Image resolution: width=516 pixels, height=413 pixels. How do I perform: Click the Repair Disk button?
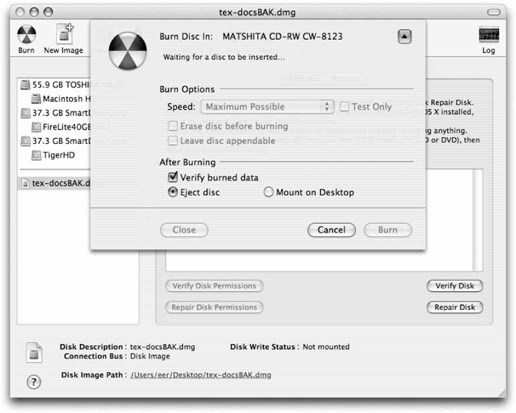[x=455, y=307]
